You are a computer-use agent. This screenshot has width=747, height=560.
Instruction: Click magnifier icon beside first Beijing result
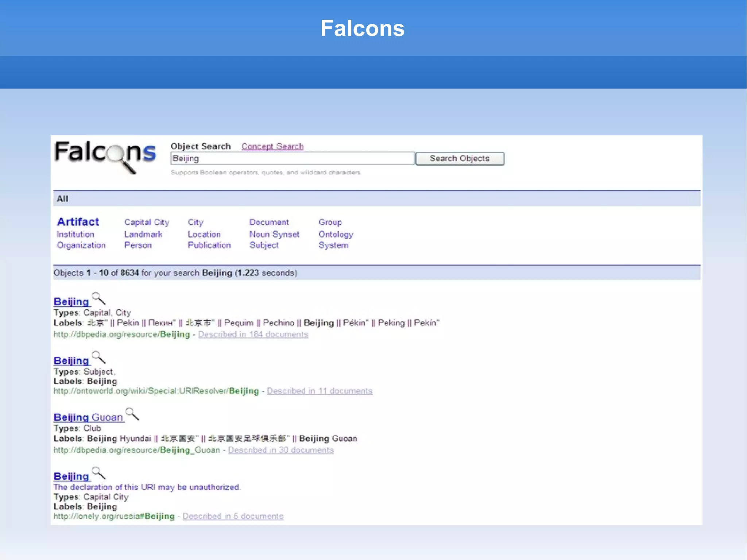tap(99, 298)
